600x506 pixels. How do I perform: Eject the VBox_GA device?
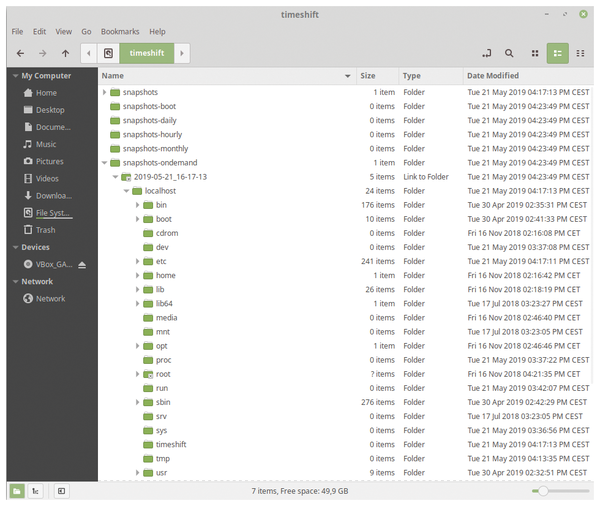coord(82,264)
